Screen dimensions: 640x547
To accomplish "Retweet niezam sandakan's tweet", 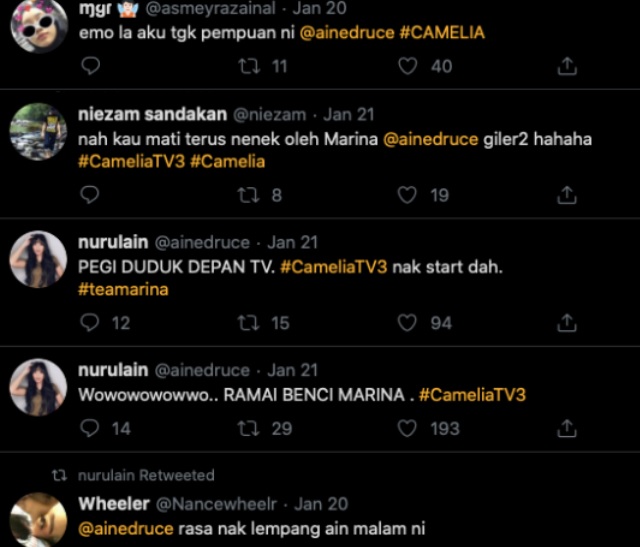I will (x=246, y=195).
